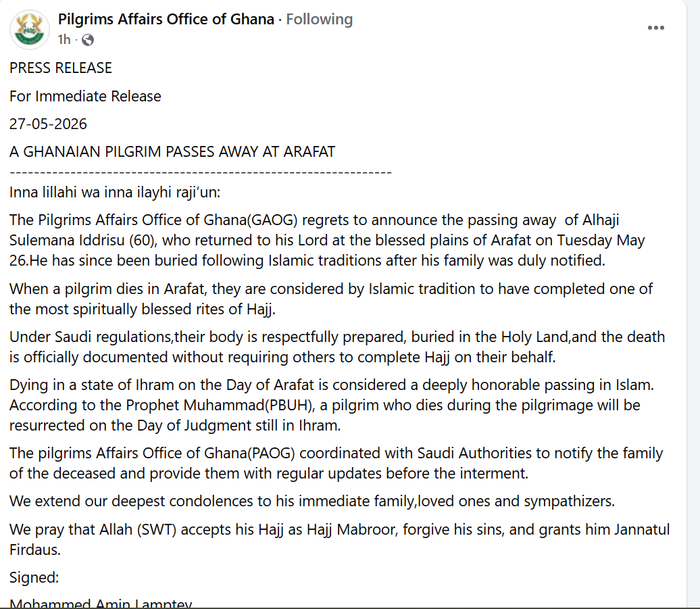
Task: Click the For Immediate Release line
Action: point(85,96)
